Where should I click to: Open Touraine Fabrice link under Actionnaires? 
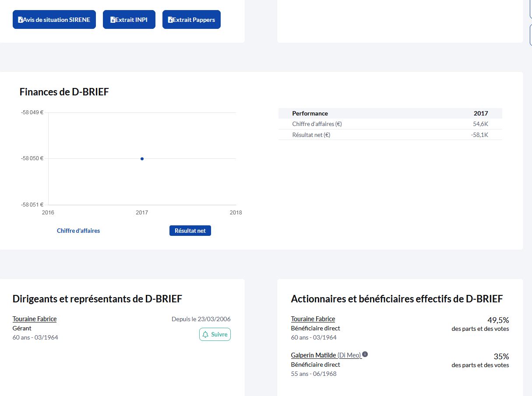(313, 319)
